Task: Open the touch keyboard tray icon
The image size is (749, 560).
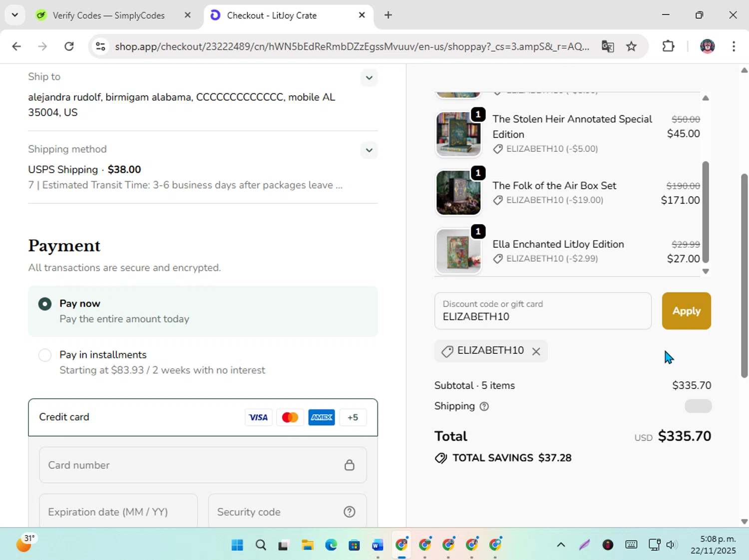Action: [631, 545]
